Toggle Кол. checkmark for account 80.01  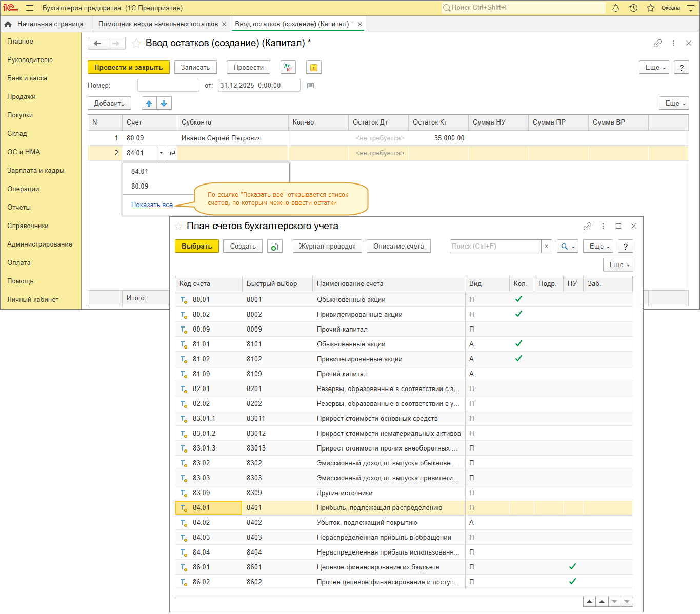point(518,299)
